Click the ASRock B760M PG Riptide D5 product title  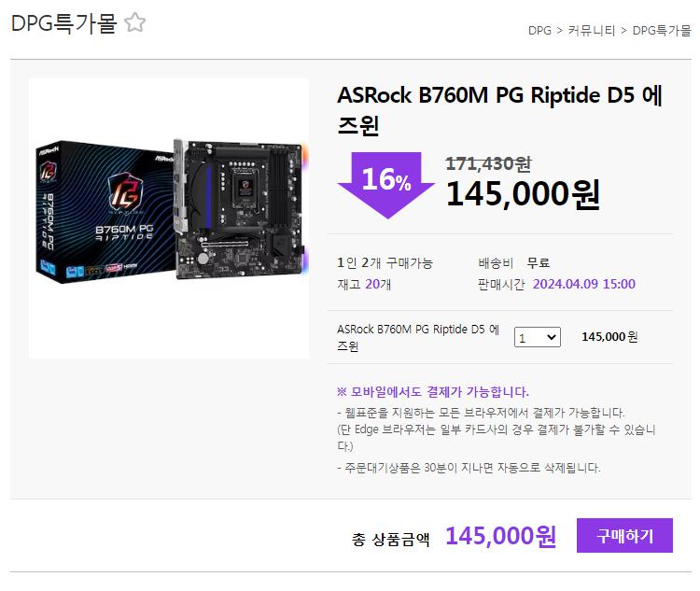click(499, 110)
